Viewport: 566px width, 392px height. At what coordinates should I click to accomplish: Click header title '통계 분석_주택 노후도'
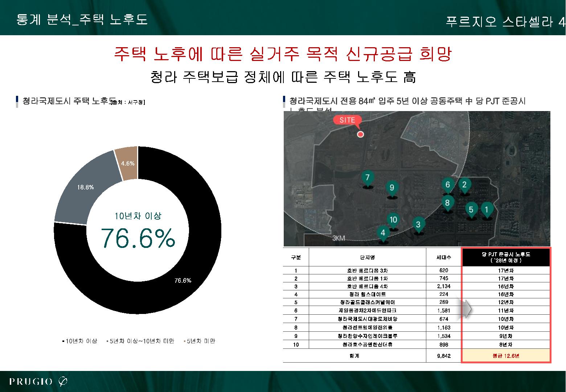pos(82,19)
